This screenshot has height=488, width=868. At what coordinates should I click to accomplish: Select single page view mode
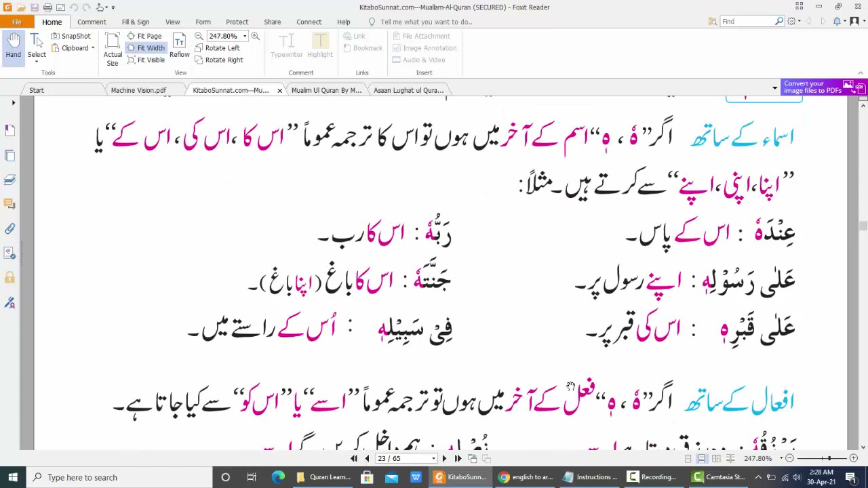tap(688, 459)
